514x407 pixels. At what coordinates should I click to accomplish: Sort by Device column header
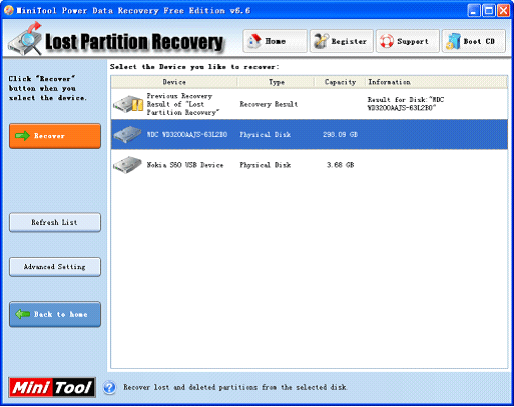pyautogui.click(x=174, y=82)
